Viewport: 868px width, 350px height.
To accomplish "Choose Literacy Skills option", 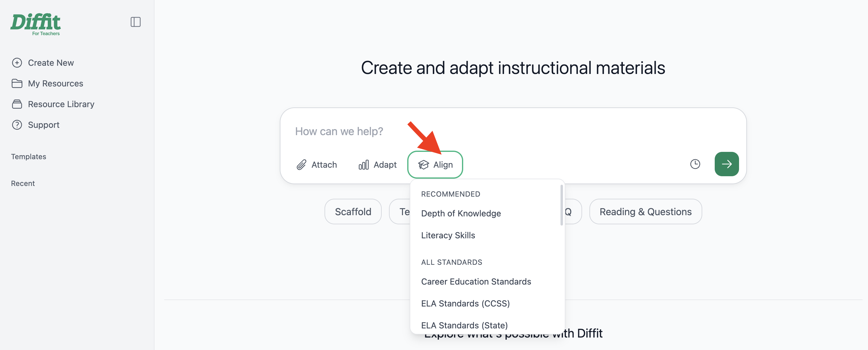I will [448, 235].
